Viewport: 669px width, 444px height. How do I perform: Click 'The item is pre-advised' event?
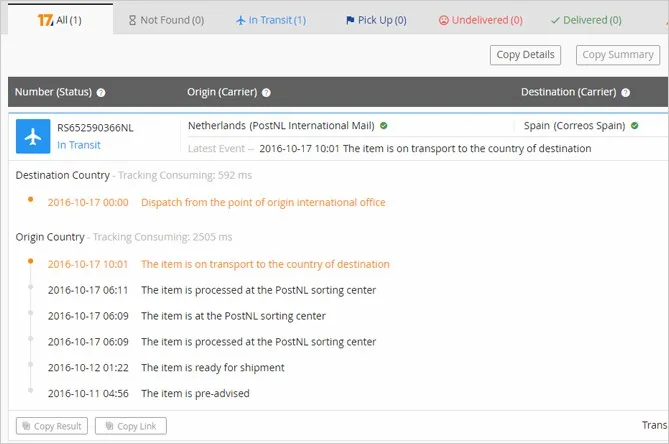195,393
